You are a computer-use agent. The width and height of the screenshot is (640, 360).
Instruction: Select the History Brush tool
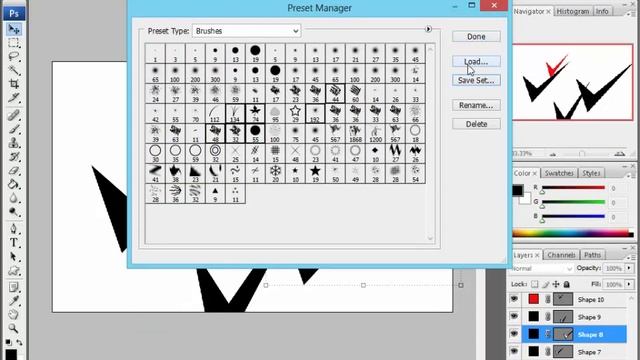[x=14, y=157]
